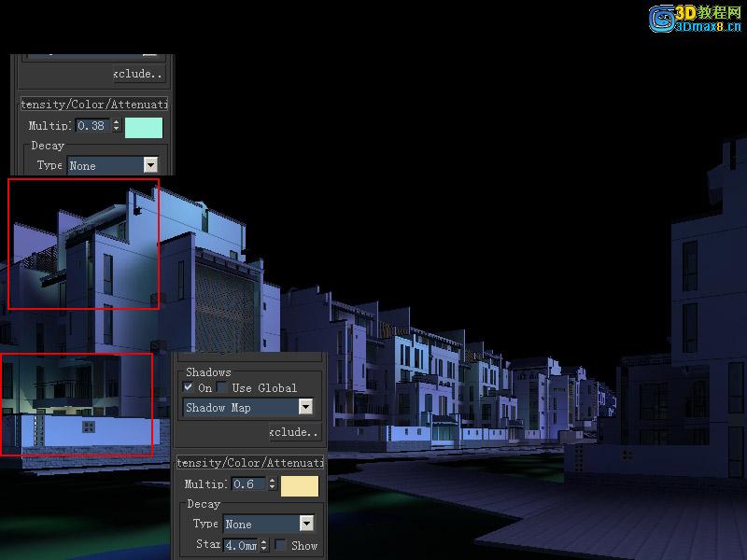Screen dimensions: 747x560
Task: Open the pale yellow light color swatch
Action: click(x=300, y=486)
